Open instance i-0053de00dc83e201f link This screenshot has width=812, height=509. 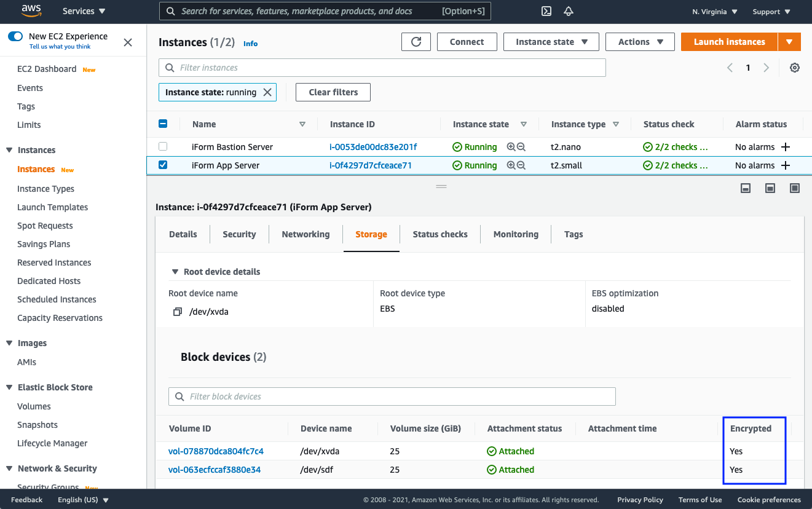tap(373, 147)
